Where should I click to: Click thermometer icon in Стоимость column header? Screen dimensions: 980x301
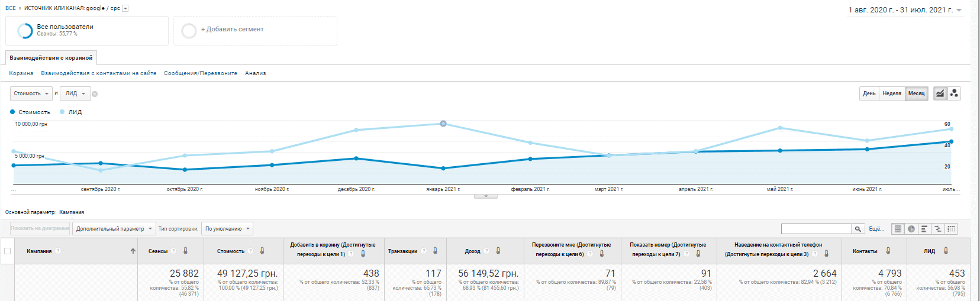click(262, 251)
